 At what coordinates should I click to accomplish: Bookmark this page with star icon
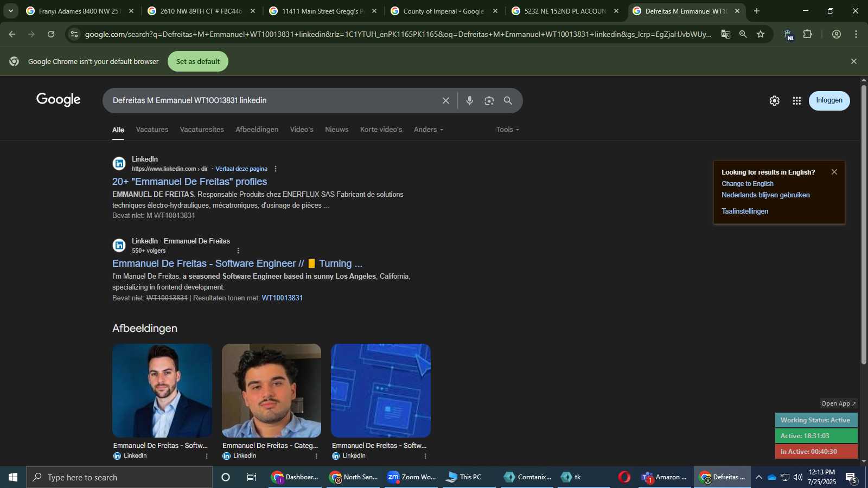(761, 34)
